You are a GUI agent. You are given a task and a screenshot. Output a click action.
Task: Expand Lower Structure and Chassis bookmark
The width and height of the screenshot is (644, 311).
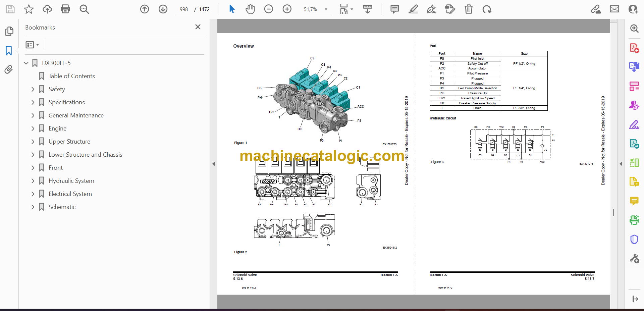[33, 155]
